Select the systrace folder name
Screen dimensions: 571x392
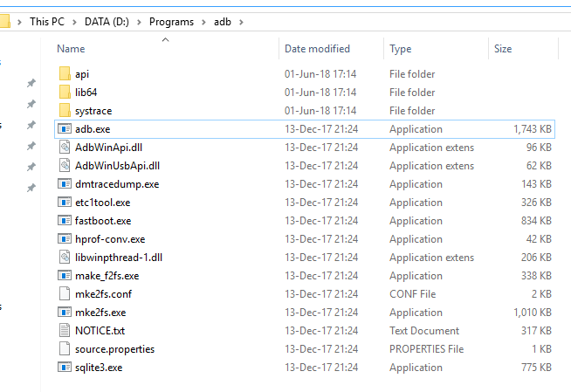tap(93, 111)
